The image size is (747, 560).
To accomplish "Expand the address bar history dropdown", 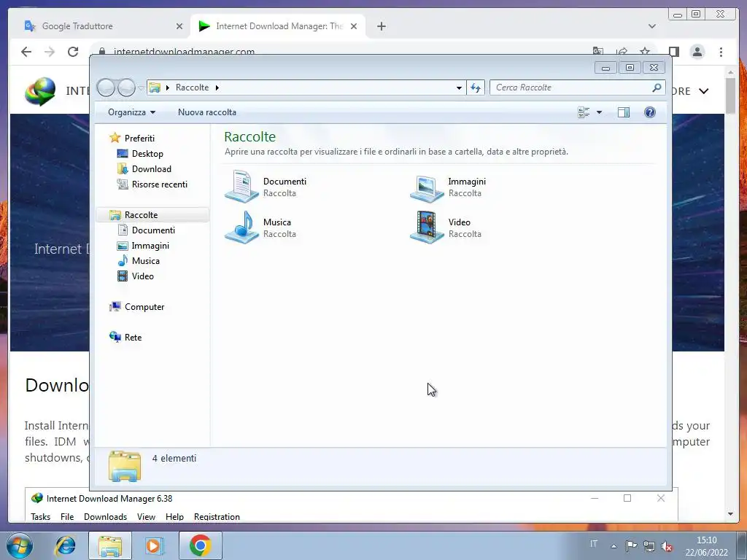I will point(459,87).
